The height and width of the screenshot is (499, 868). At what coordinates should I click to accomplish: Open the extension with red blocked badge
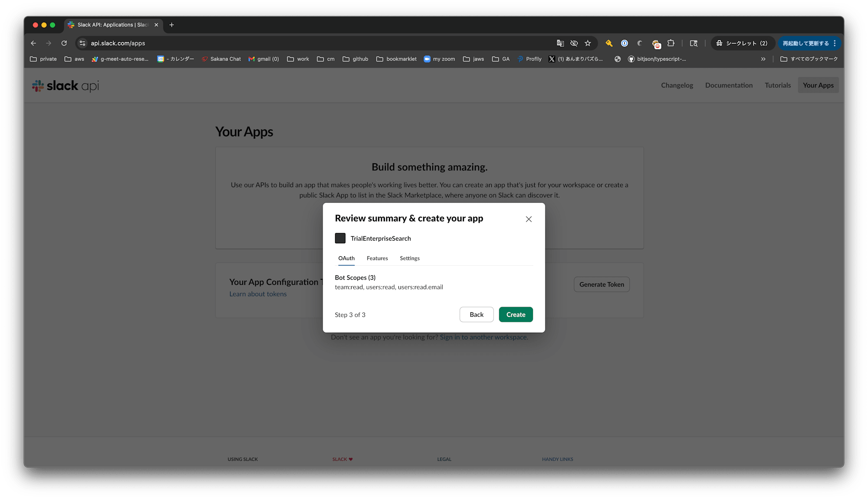coord(656,43)
